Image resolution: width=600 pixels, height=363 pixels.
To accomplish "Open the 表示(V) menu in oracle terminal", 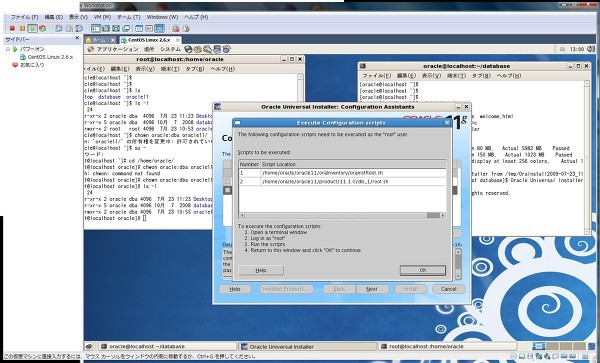I will click(431, 76).
